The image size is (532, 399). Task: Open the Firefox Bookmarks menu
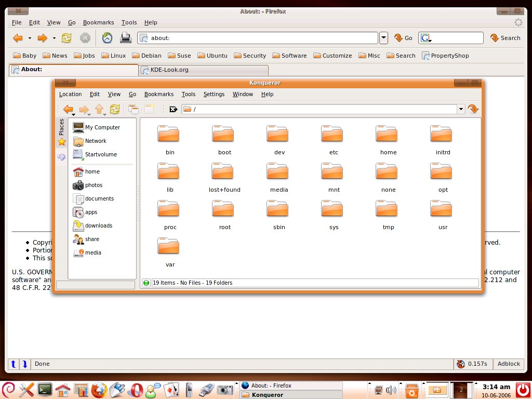(x=98, y=22)
